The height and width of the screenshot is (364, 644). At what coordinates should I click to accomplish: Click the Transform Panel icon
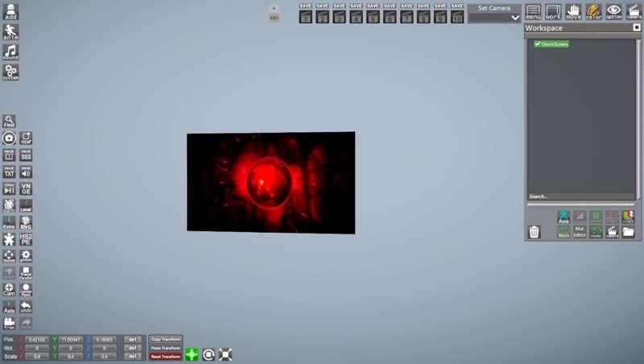26,273
